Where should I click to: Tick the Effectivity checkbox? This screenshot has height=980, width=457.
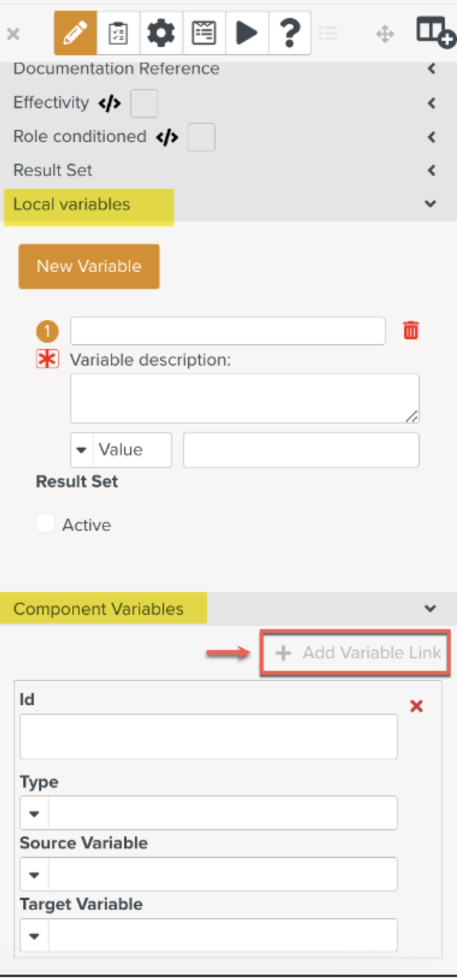point(144,103)
